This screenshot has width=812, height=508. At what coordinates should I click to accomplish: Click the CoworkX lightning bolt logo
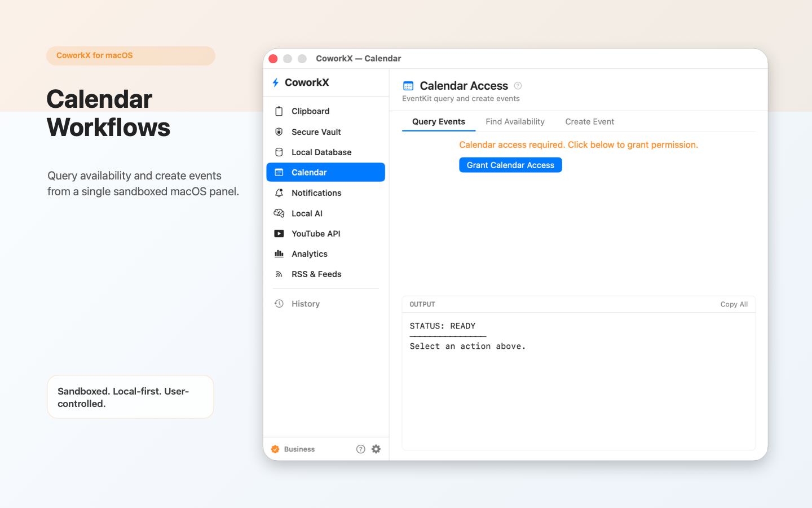point(276,82)
